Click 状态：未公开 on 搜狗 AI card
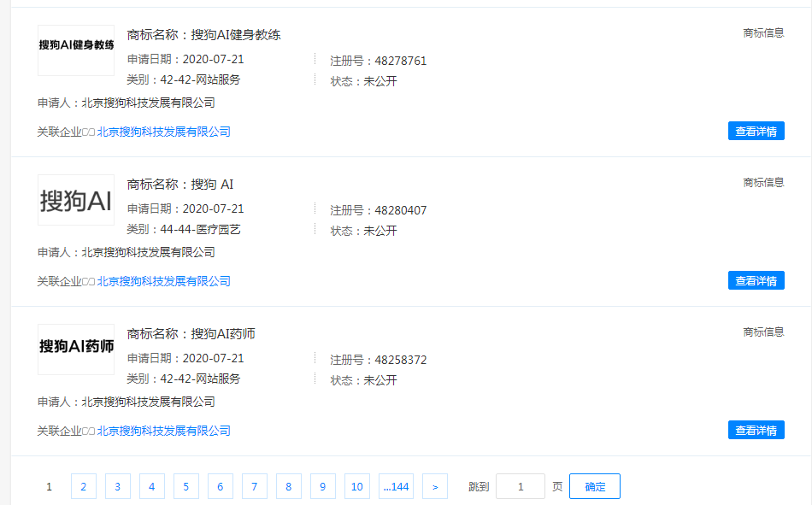812x505 pixels. pos(363,231)
